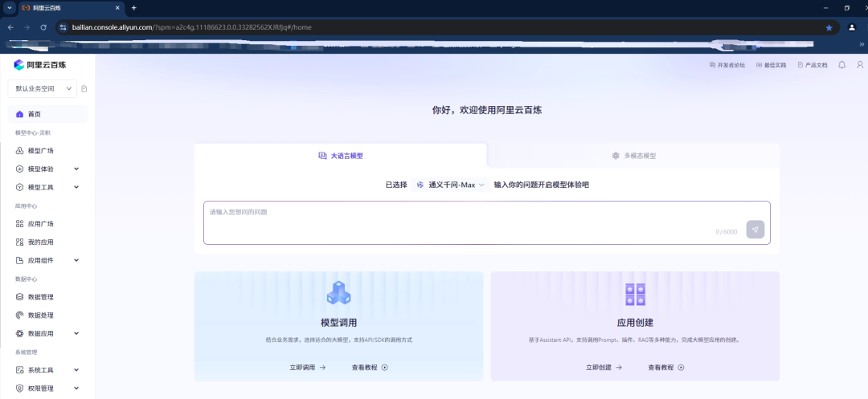Close the 阿里云百炼 browser tab
Viewport: 868px width, 399px height.
(118, 8)
